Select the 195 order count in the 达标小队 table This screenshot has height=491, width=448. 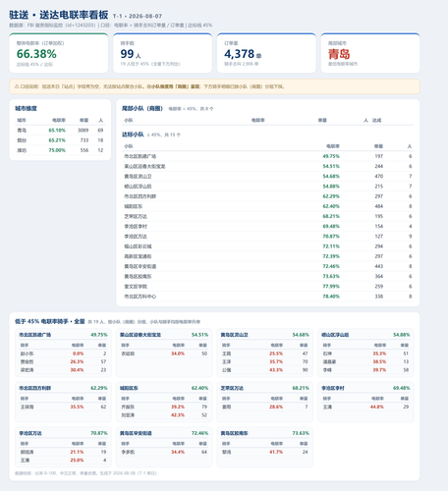coord(379,216)
